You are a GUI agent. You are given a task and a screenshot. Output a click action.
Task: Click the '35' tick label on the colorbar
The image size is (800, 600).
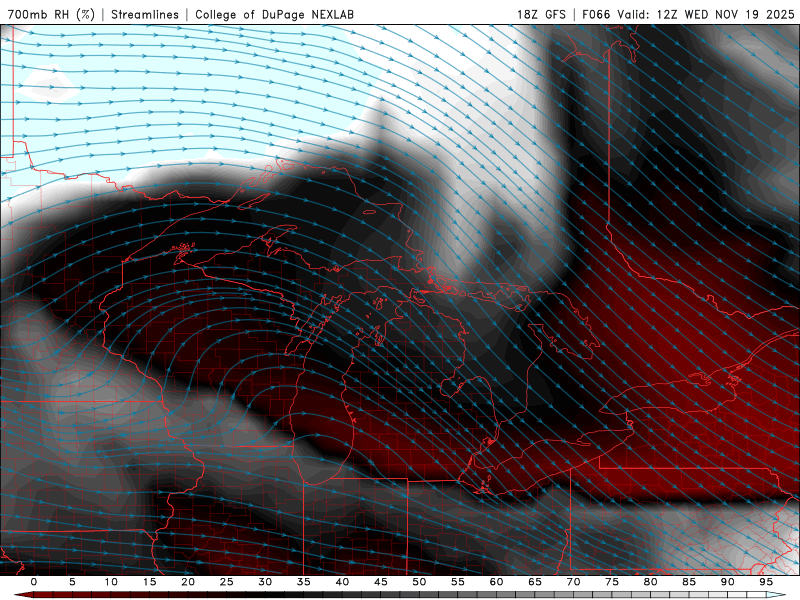(x=304, y=582)
